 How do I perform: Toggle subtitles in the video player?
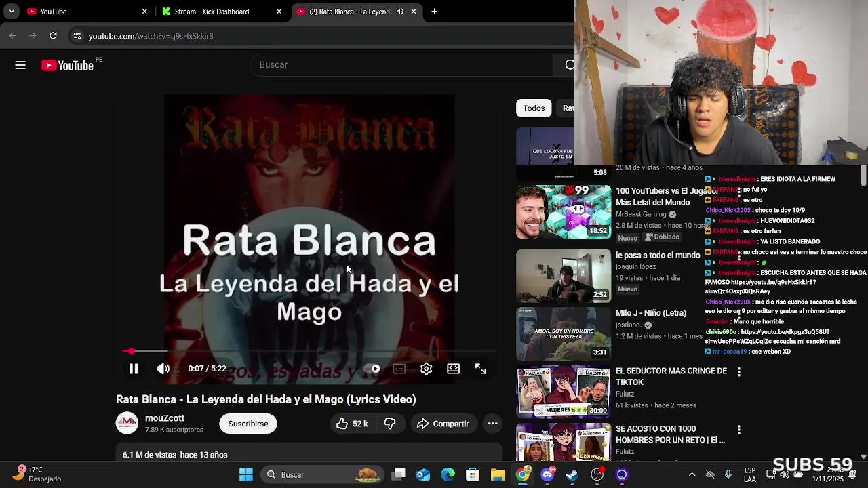coord(399,369)
